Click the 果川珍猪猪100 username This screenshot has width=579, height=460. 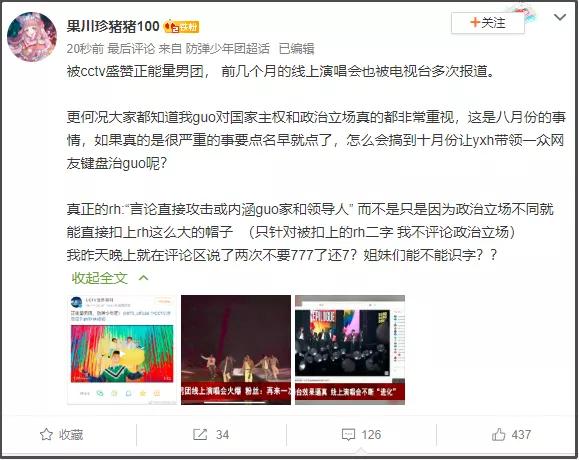click(113, 26)
